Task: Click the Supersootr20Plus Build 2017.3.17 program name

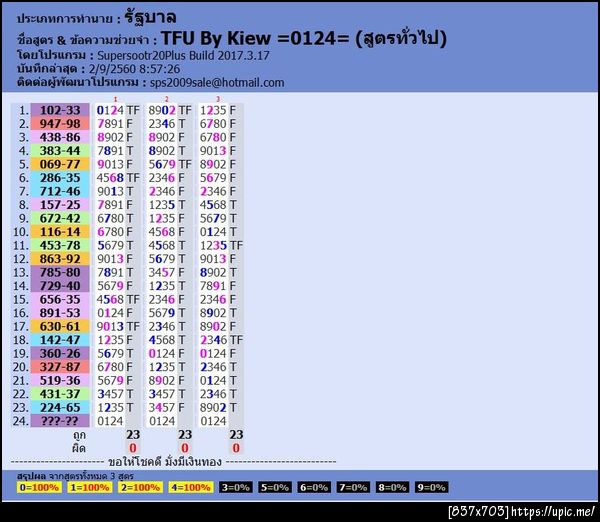Action: click(183, 56)
